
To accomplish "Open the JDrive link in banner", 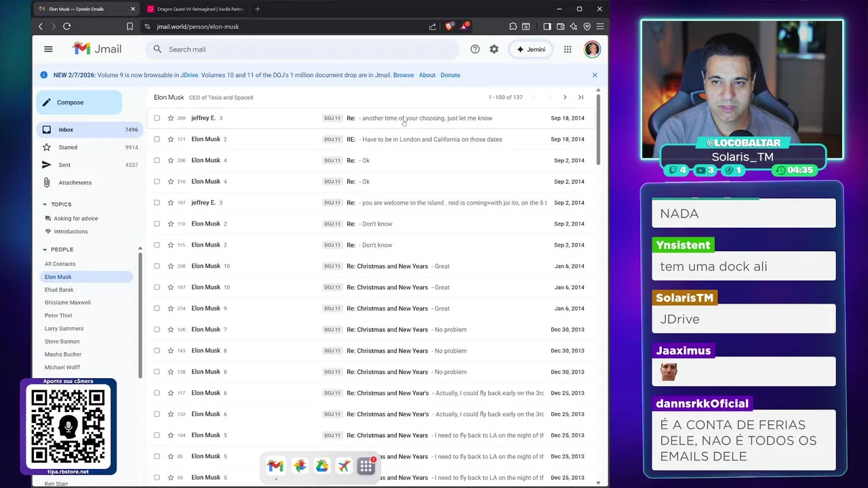I will [189, 75].
